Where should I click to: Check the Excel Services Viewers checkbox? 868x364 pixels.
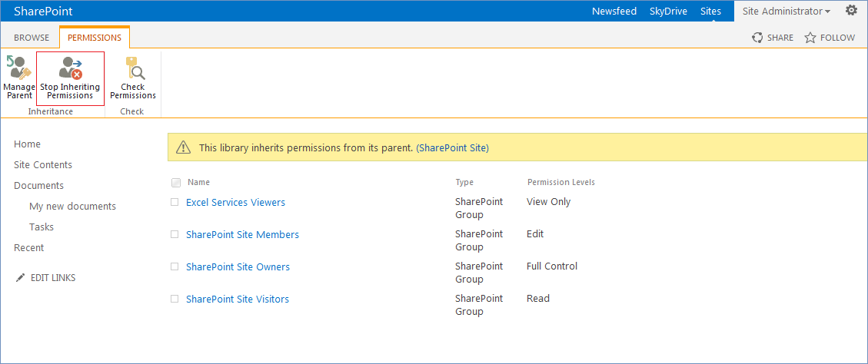(175, 203)
